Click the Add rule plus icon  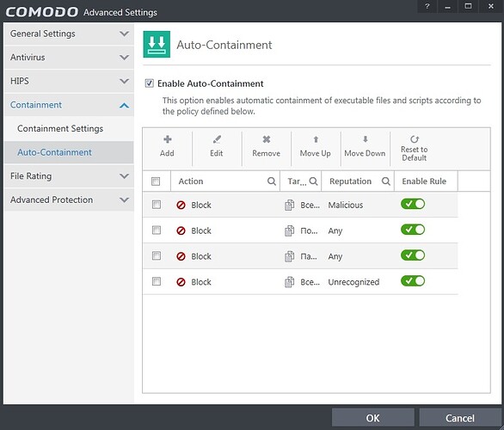(x=167, y=139)
